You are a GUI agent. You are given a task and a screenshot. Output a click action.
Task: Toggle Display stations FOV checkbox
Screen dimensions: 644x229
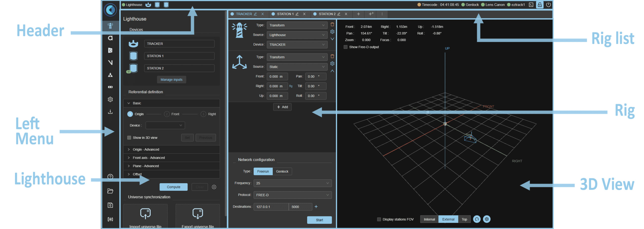coord(379,219)
